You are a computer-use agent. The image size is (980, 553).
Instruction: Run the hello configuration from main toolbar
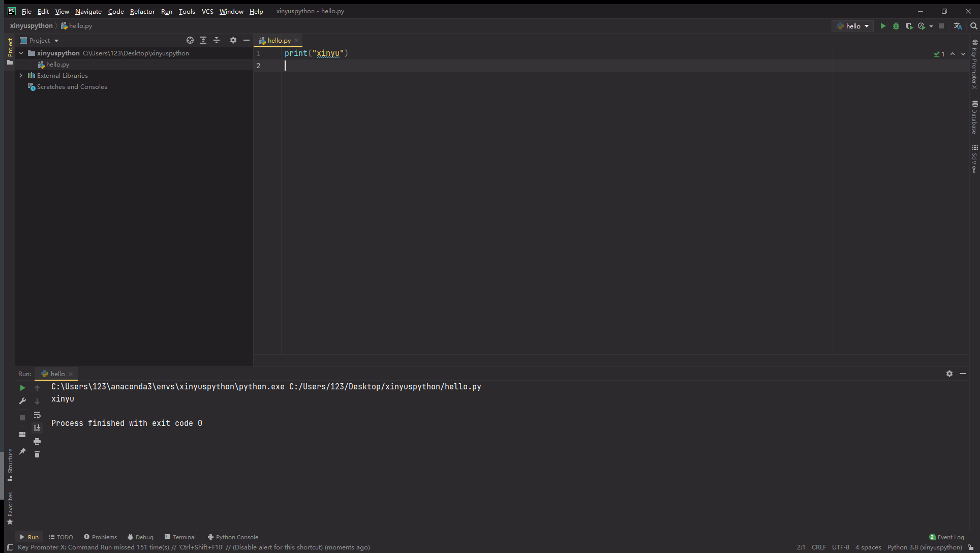[883, 26]
